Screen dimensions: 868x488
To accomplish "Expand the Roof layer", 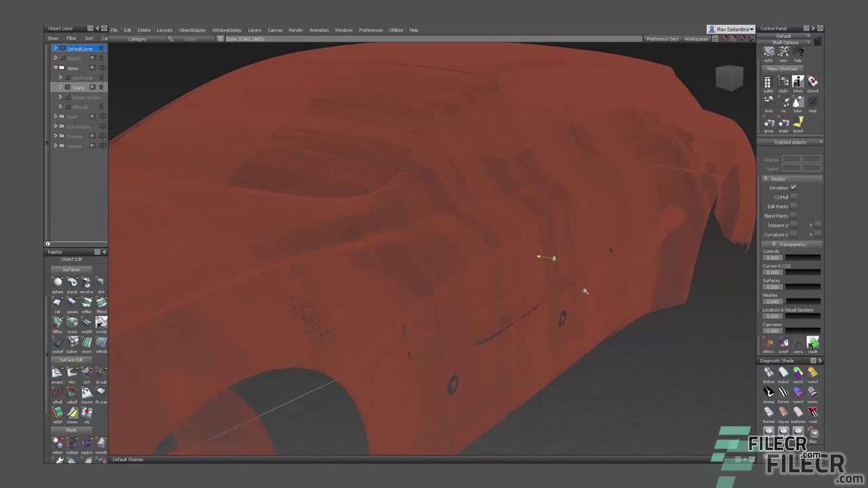I will pyautogui.click(x=56, y=116).
